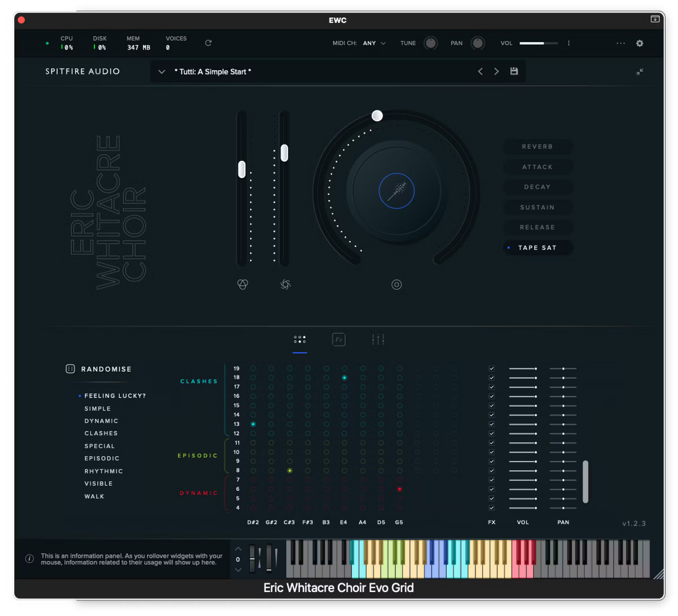Click the three-dots more options icon
This screenshot has height=616, width=678.
point(620,43)
